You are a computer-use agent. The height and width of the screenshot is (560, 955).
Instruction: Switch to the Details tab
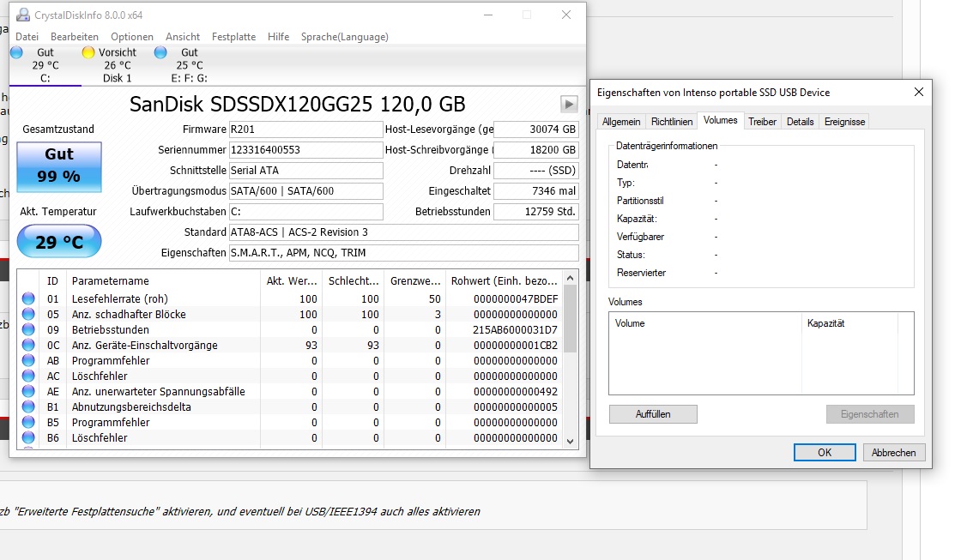(x=801, y=122)
